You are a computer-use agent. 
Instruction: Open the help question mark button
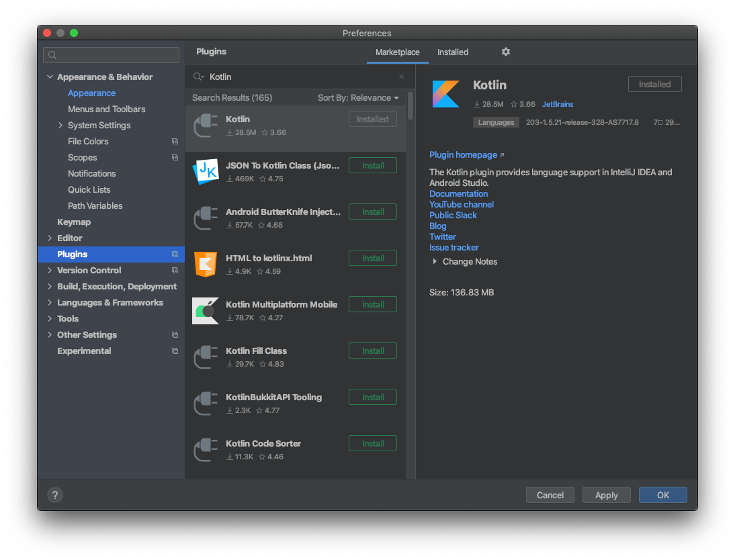[x=55, y=495]
